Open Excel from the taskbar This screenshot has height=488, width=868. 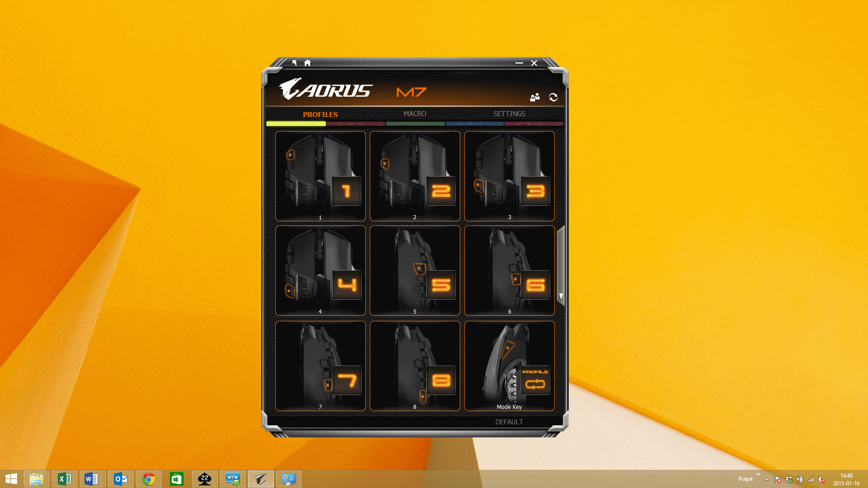[x=65, y=479]
